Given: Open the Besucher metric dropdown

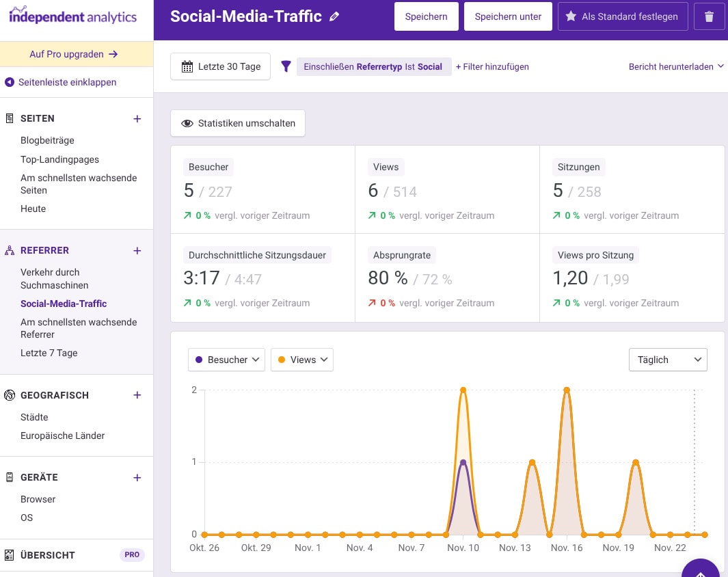Looking at the screenshot, I should coord(226,360).
